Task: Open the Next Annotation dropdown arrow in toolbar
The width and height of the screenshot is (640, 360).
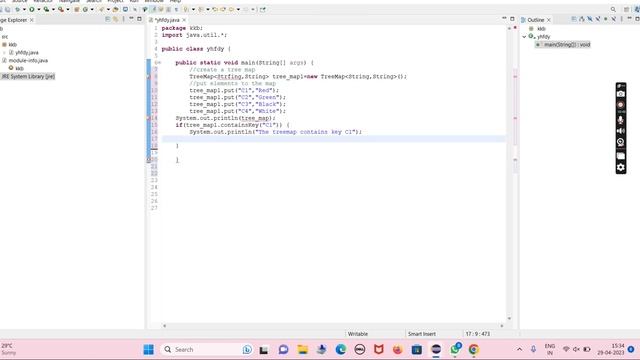Action: [x=193, y=9]
